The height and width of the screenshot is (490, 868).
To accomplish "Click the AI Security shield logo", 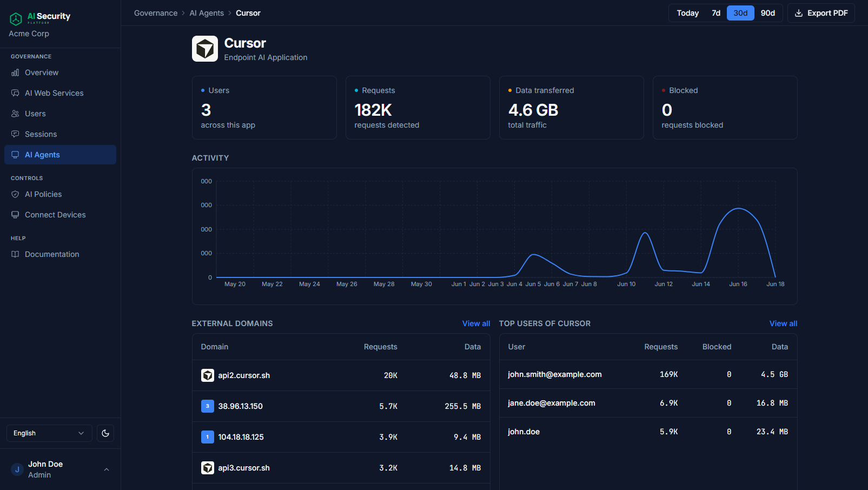I will pos(16,19).
